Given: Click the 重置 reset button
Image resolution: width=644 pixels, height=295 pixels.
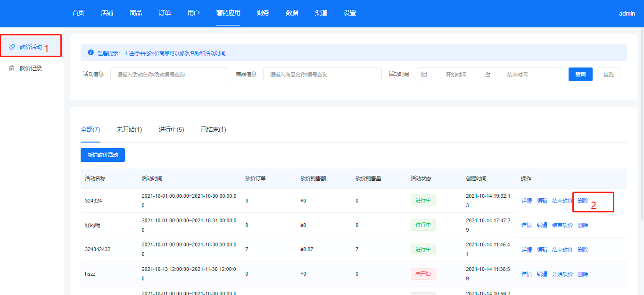Looking at the screenshot, I should 608,75.
